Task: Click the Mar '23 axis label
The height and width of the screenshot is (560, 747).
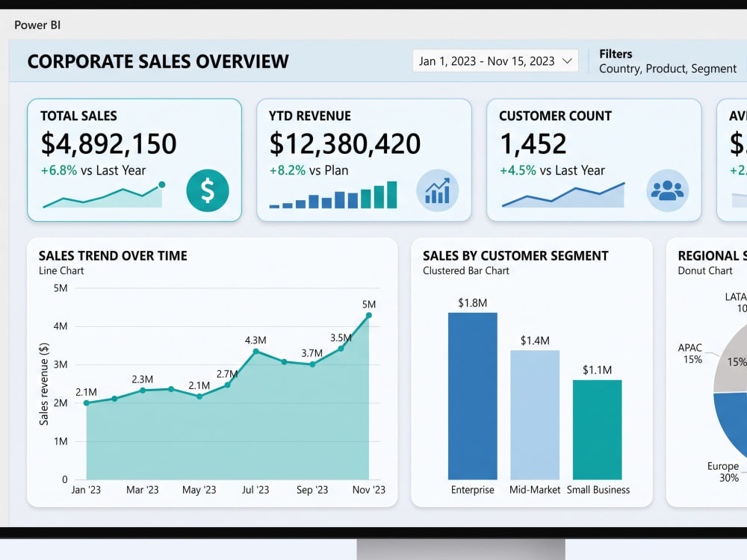Action: point(143,490)
